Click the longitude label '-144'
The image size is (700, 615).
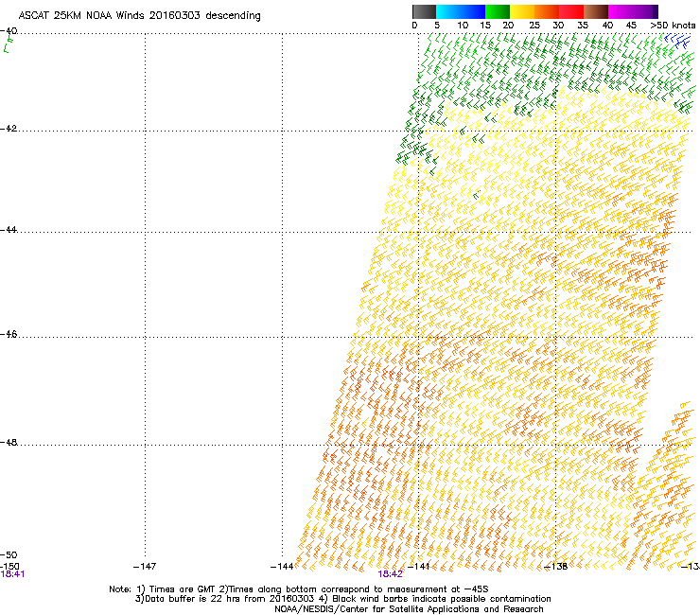tap(282, 567)
